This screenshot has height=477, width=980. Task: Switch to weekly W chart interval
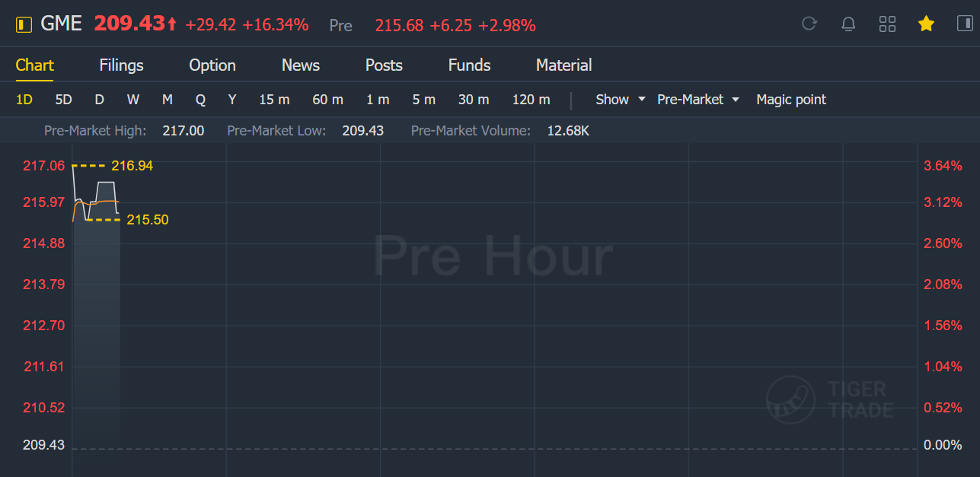click(x=133, y=100)
